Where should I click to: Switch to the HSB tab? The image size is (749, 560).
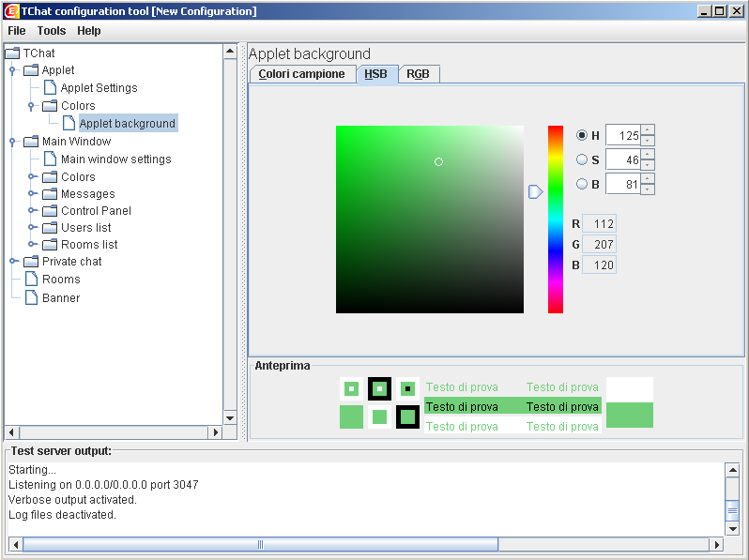pos(376,74)
